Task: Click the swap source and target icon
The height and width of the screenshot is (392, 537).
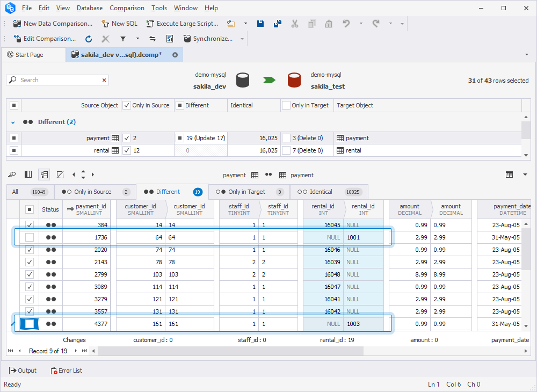Action: coord(153,39)
